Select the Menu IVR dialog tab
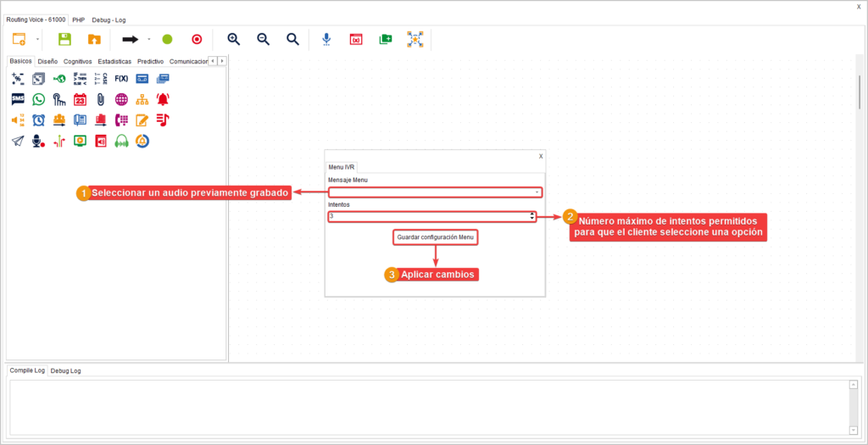Image resolution: width=868 pixels, height=445 pixels. [x=342, y=167]
